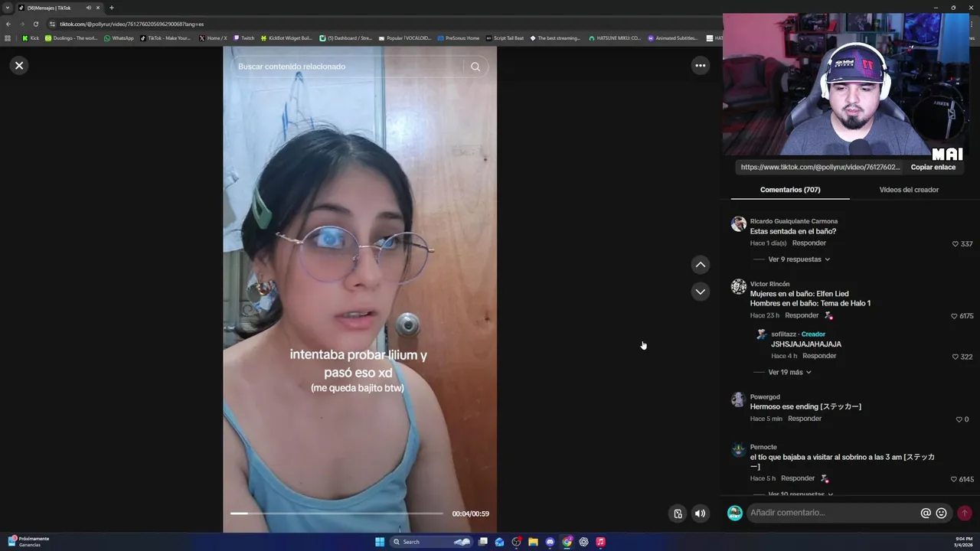980x551 pixels.
Task: Like Ricardo Guaiquiante Carmona's comment
Action: 955,244
